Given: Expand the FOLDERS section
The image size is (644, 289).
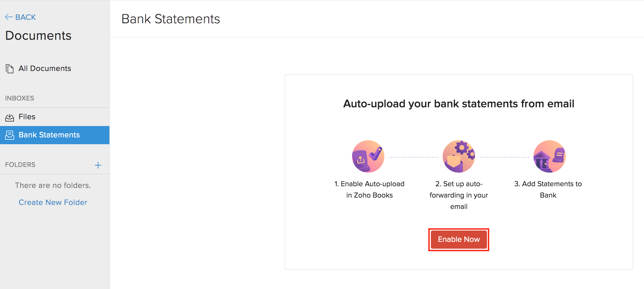Looking at the screenshot, I should pos(20,165).
